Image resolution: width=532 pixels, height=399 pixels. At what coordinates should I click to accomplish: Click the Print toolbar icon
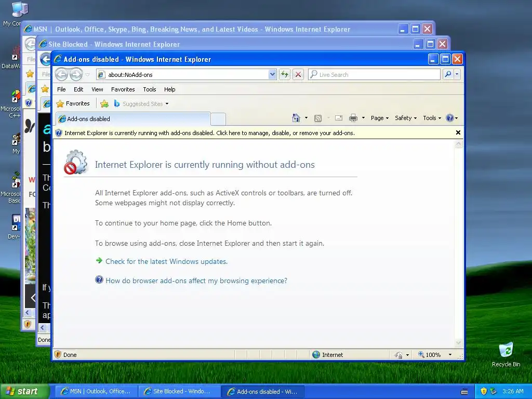(353, 118)
